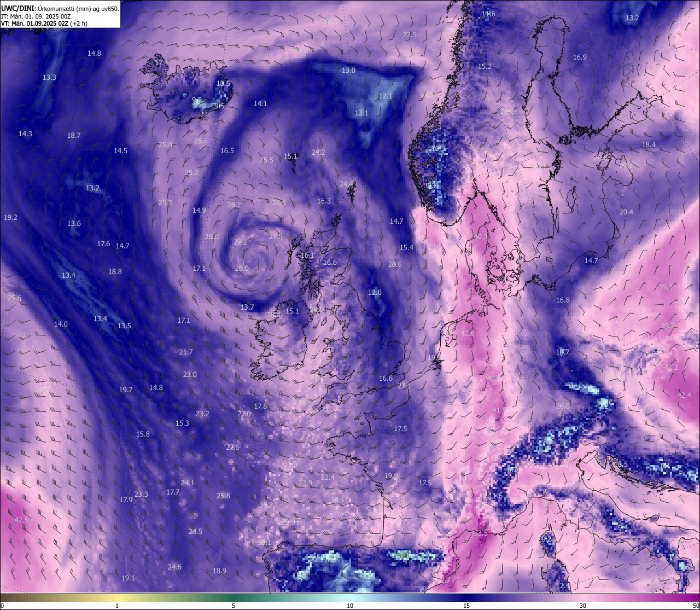Click the 25.0 value label

click(165, 144)
